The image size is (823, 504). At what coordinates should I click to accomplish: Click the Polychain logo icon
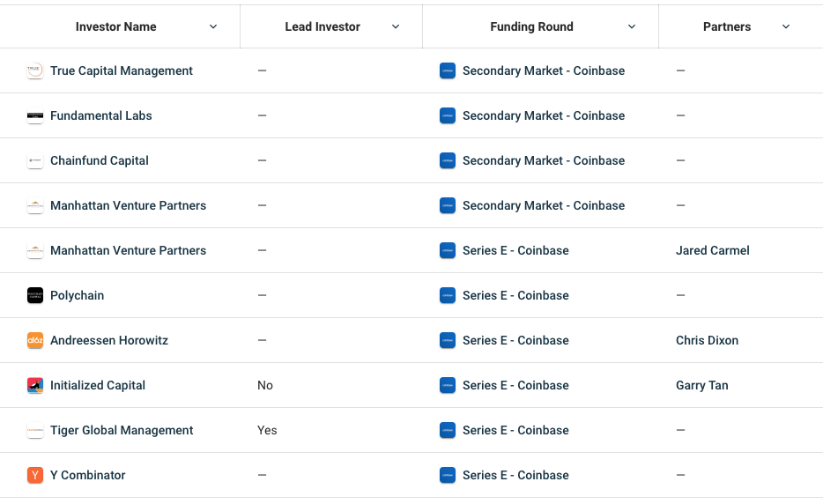click(35, 296)
